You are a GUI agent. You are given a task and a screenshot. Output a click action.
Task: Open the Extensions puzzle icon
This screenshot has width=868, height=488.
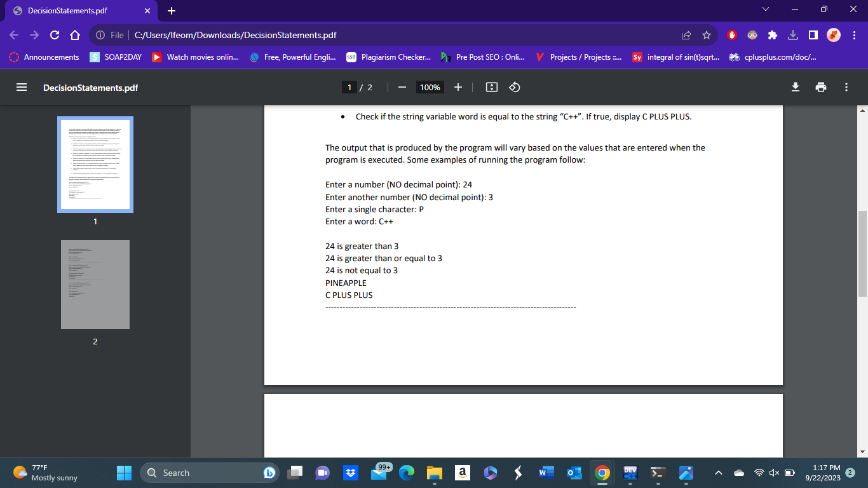(773, 35)
